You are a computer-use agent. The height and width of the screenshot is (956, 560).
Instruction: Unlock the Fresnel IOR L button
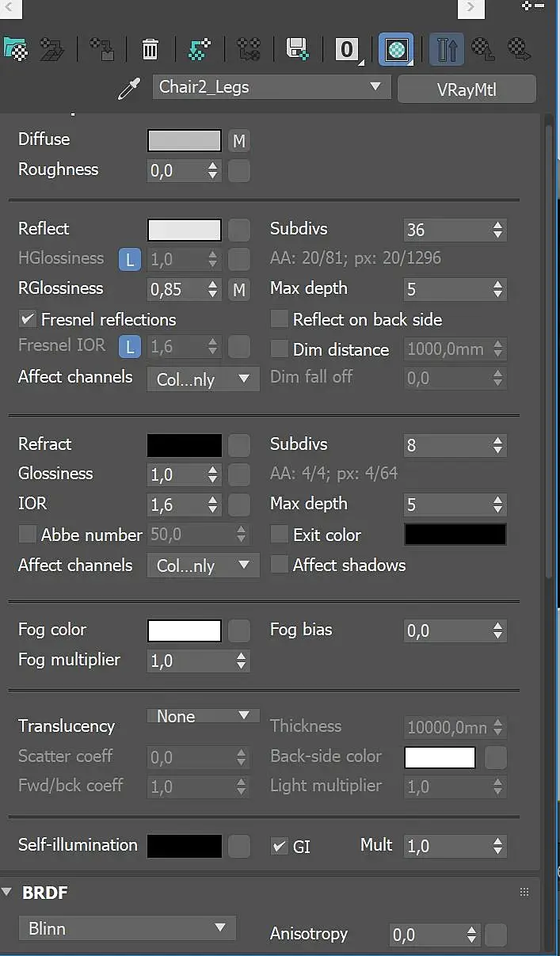[x=130, y=346]
